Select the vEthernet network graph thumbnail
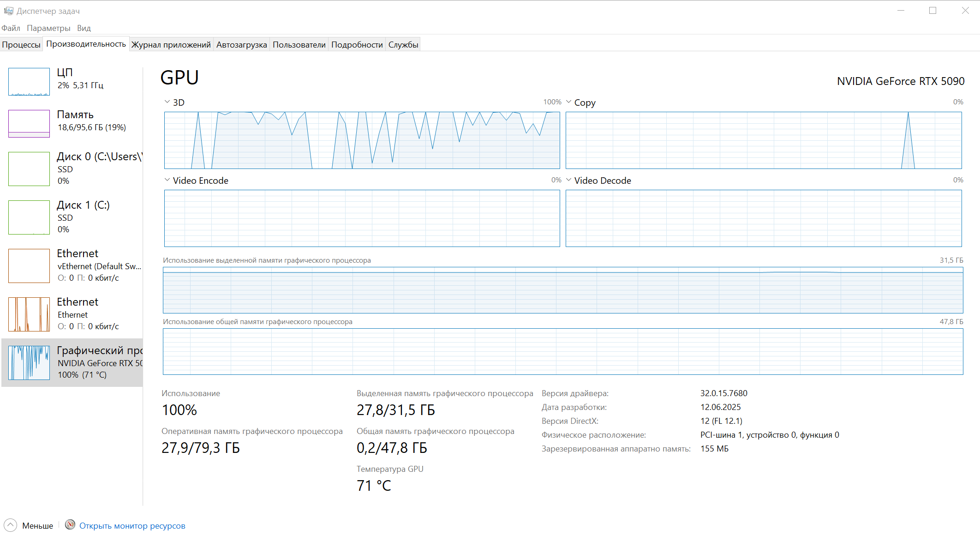 pyautogui.click(x=29, y=266)
